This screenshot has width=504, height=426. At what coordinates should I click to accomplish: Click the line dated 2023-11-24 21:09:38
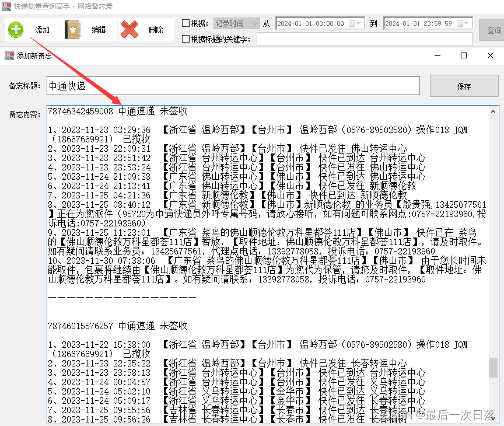tap(237, 177)
